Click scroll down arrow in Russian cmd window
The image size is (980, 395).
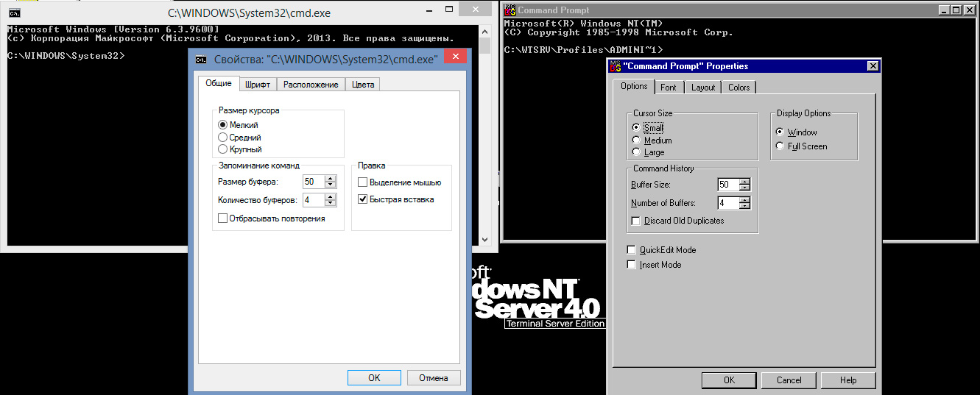point(484,239)
